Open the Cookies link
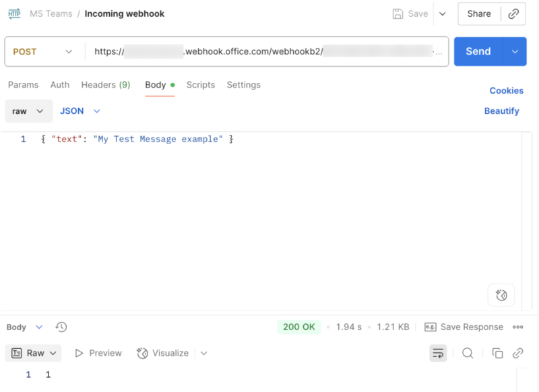The height and width of the screenshot is (392, 539). 507,91
